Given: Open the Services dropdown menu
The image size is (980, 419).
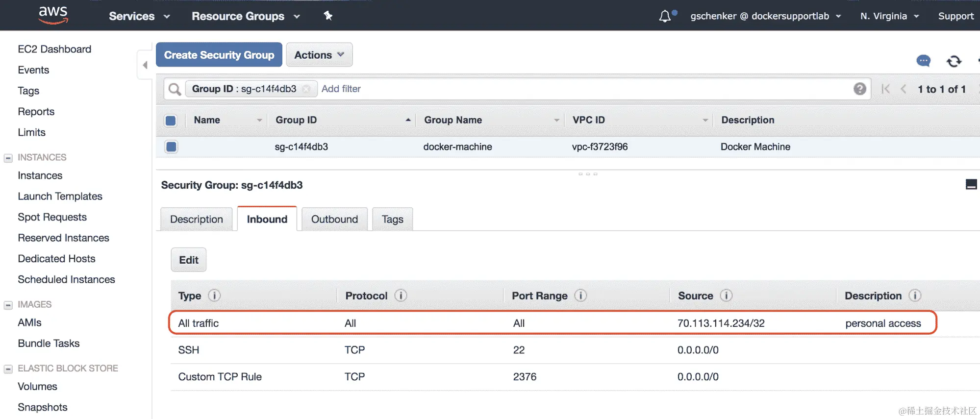Looking at the screenshot, I should 139,16.
